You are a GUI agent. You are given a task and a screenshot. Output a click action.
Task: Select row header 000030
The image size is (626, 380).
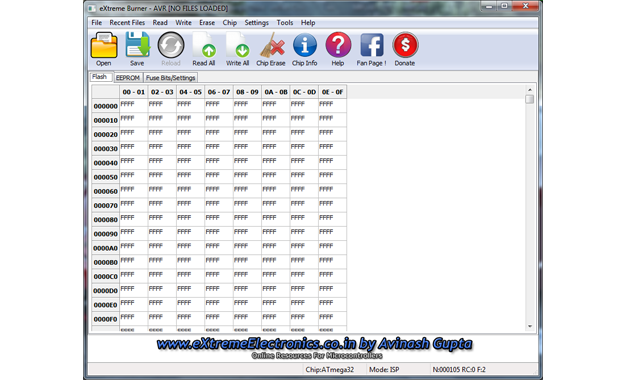(105, 148)
